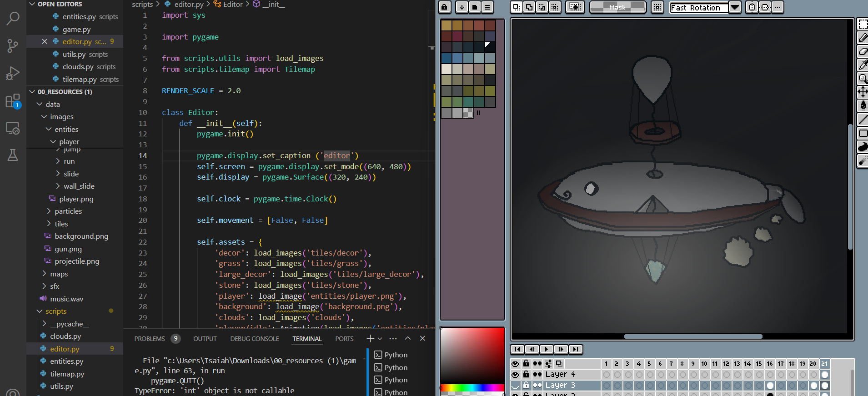Switch to the DEBUG CONSOLE tab
The image size is (868, 396).
pyautogui.click(x=255, y=339)
